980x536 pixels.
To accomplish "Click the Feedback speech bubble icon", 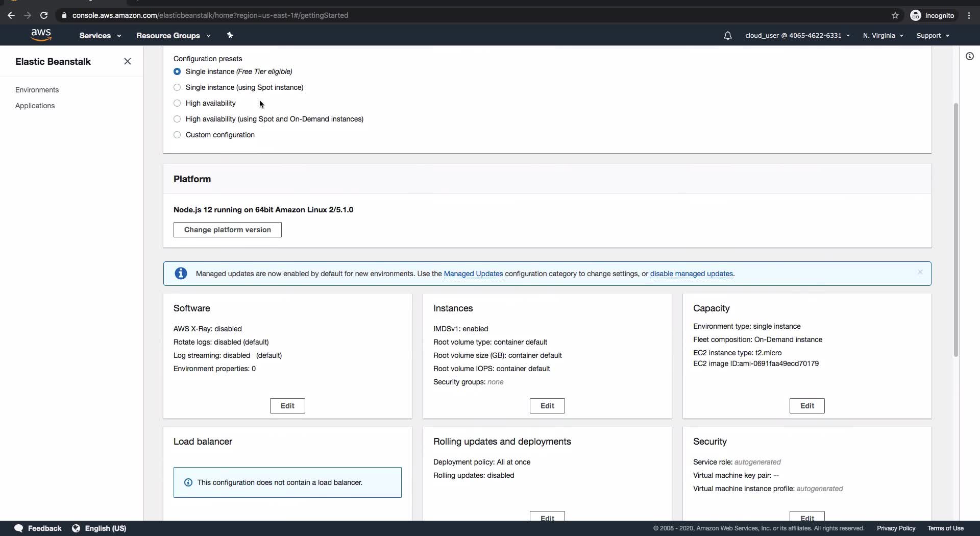I will (x=19, y=528).
